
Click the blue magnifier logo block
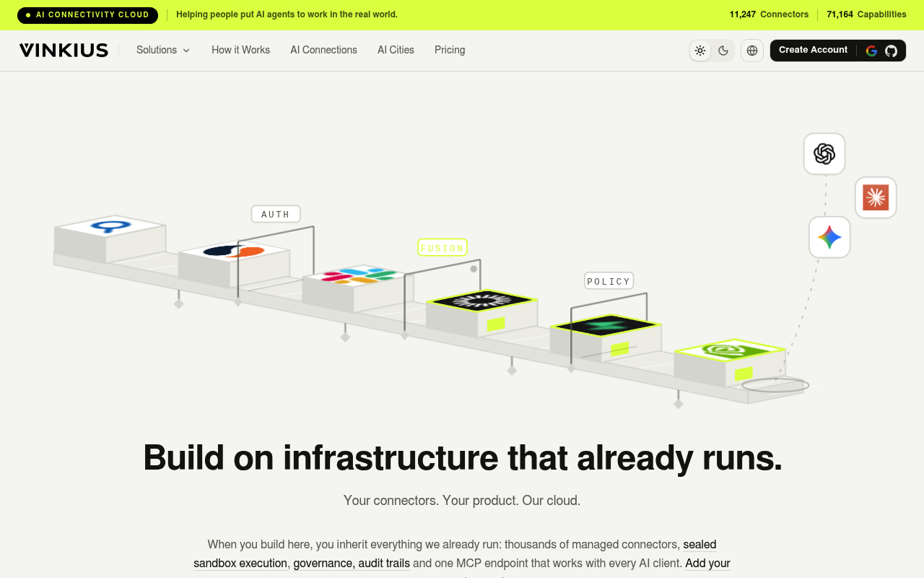coord(110,238)
